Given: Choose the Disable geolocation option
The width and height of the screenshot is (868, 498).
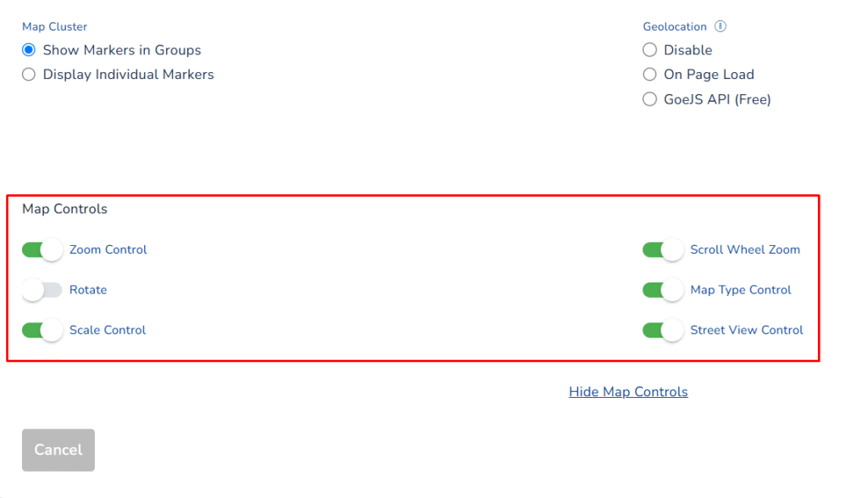Looking at the screenshot, I should click(x=649, y=50).
